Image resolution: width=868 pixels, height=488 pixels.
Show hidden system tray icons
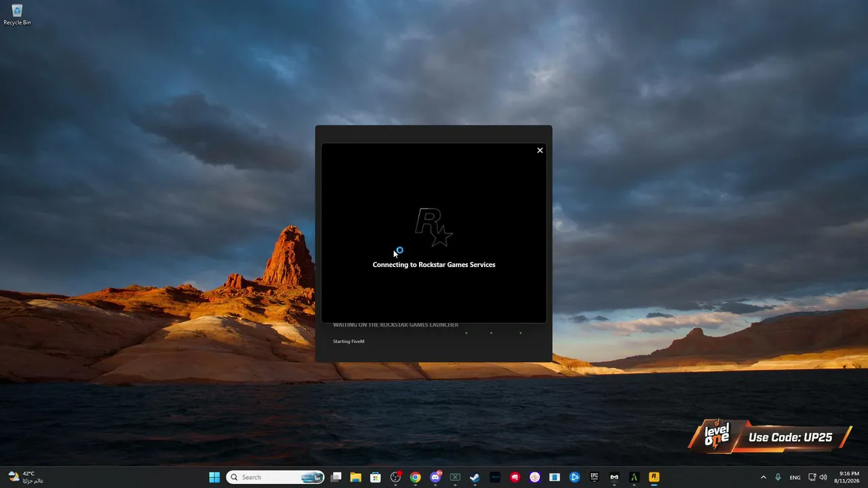(x=763, y=477)
